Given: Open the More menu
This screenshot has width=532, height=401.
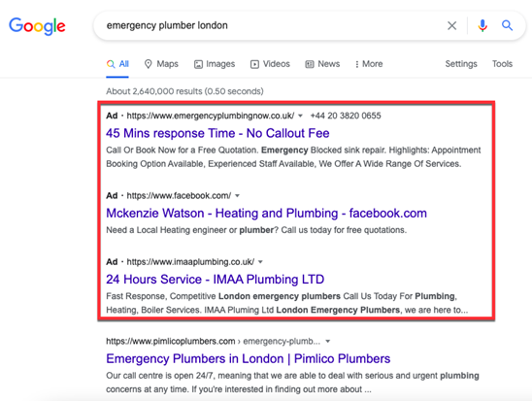Looking at the screenshot, I should [x=369, y=64].
